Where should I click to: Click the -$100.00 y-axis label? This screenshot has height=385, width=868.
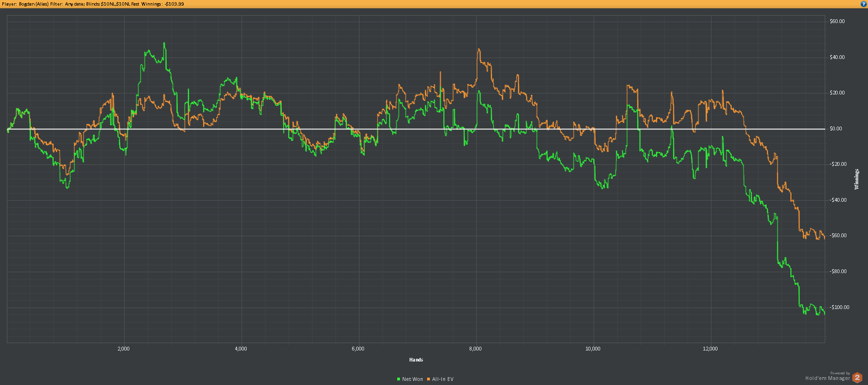[839, 307]
